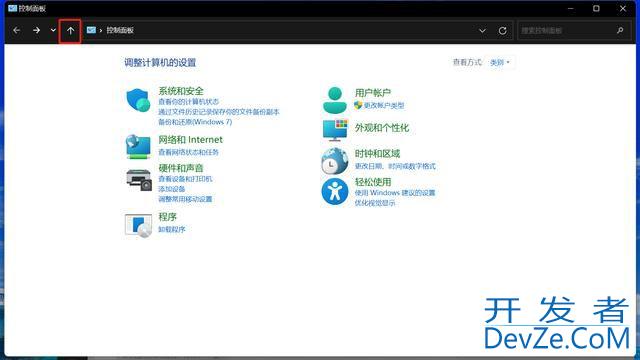Open 优化视觉显示 link
The image size is (640, 360).
[x=375, y=203]
